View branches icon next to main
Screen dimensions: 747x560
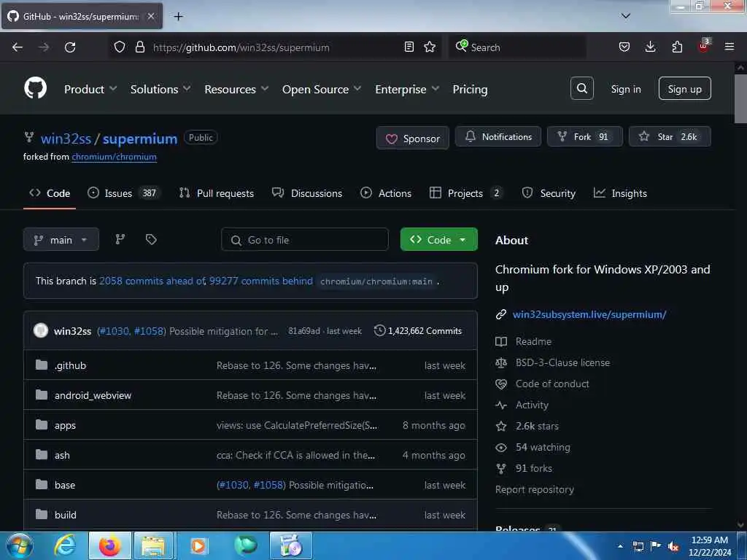click(120, 239)
